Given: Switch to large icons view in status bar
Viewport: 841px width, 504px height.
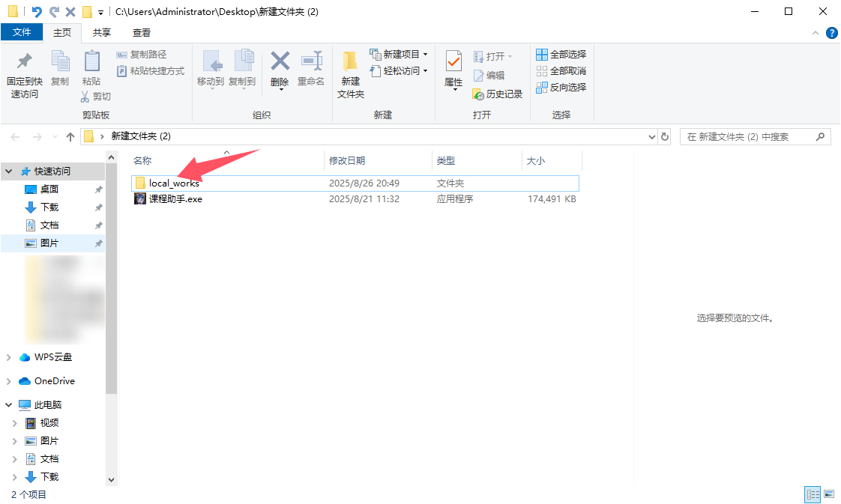Looking at the screenshot, I should [829, 494].
